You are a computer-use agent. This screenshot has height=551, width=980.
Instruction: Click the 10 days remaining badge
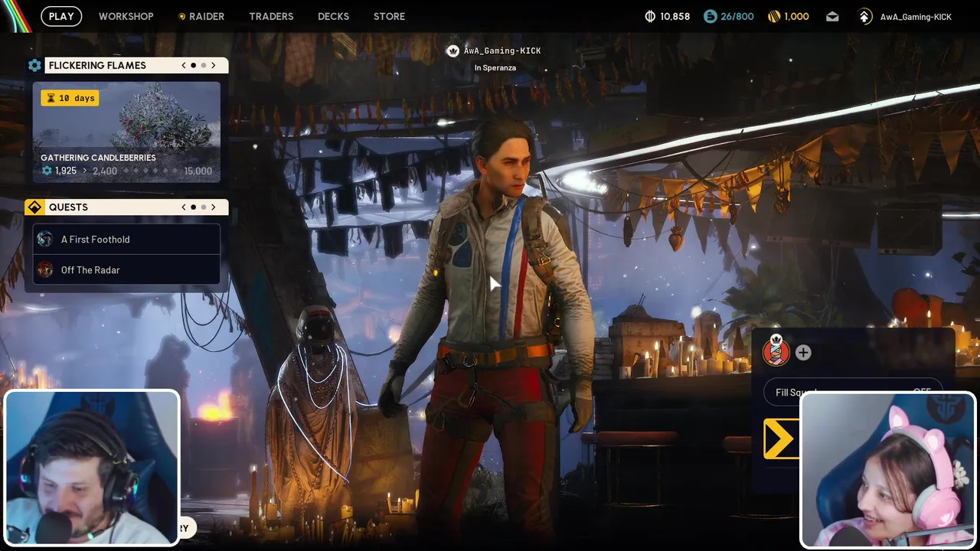pos(70,99)
